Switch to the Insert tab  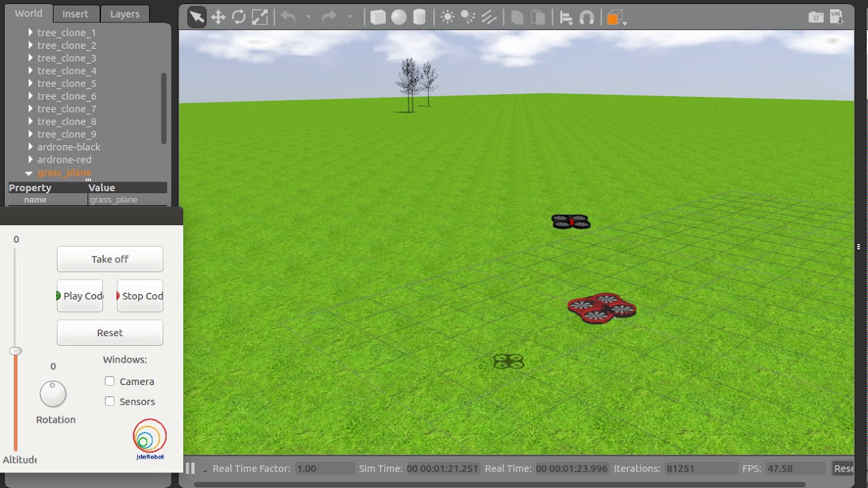click(75, 14)
